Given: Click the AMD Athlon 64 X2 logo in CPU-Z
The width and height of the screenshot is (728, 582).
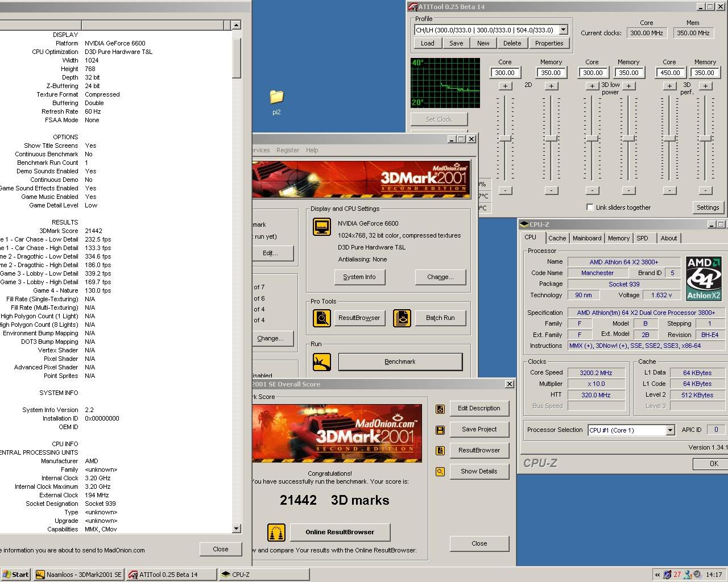Looking at the screenshot, I should pyautogui.click(x=704, y=278).
